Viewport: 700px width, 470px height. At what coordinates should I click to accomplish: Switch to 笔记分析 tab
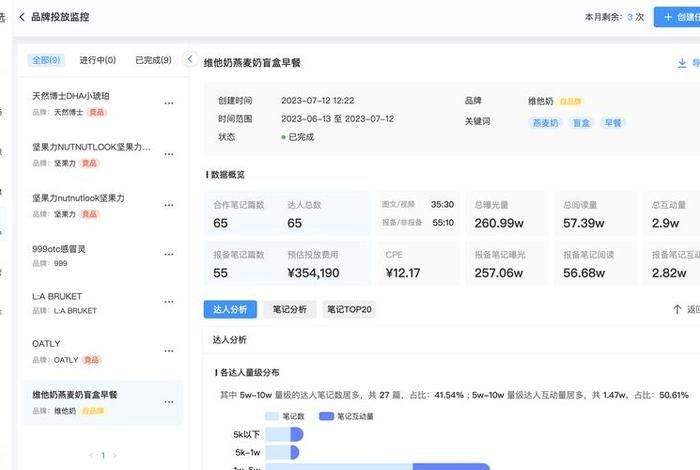click(290, 309)
